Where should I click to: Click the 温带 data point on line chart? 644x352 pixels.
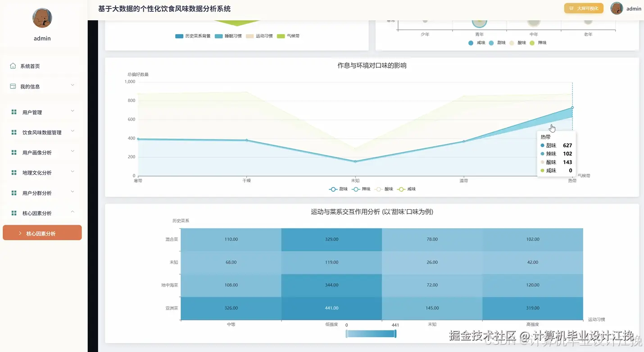(x=464, y=141)
